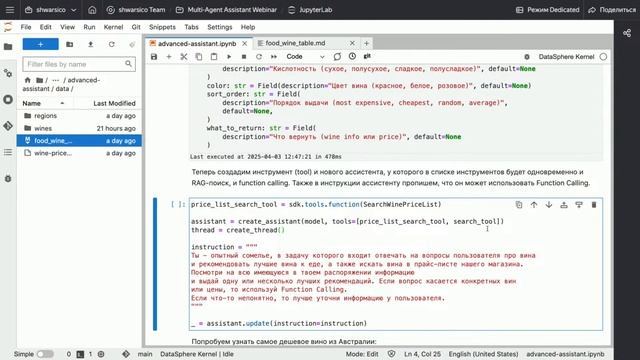The image size is (640, 360).
Task: Paste cell from clipboard in toolbar
Action: [x=214, y=57]
